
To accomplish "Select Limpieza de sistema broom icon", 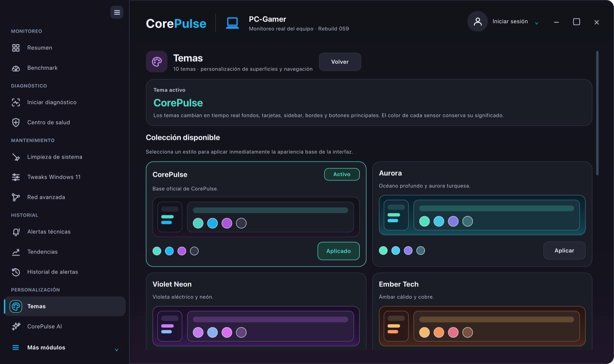I will tap(16, 157).
